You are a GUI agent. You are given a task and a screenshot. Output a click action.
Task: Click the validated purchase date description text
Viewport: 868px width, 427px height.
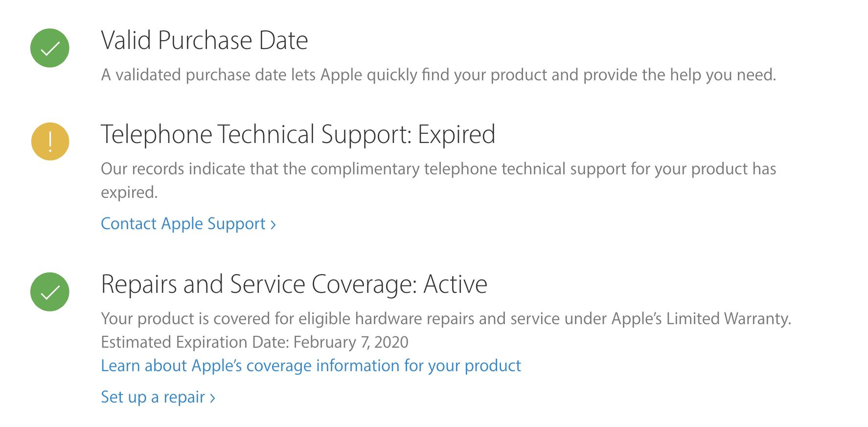tap(438, 75)
